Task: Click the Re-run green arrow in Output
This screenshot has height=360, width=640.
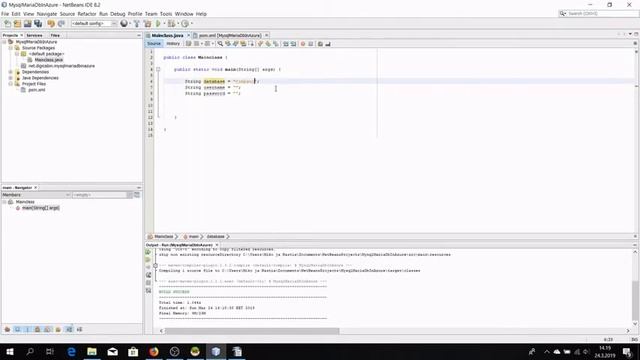Action: (148, 252)
